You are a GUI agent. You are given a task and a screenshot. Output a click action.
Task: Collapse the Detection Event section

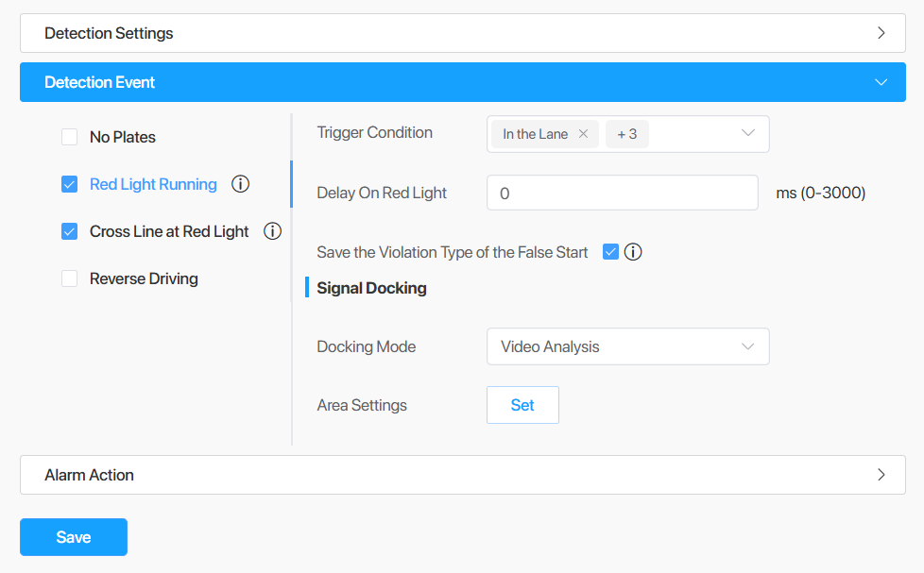tap(463, 82)
